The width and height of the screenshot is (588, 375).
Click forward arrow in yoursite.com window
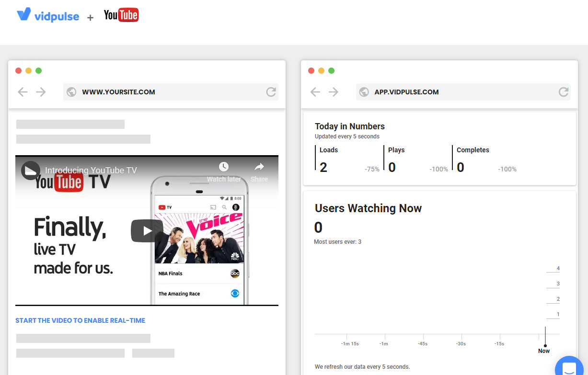click(41, 92)
